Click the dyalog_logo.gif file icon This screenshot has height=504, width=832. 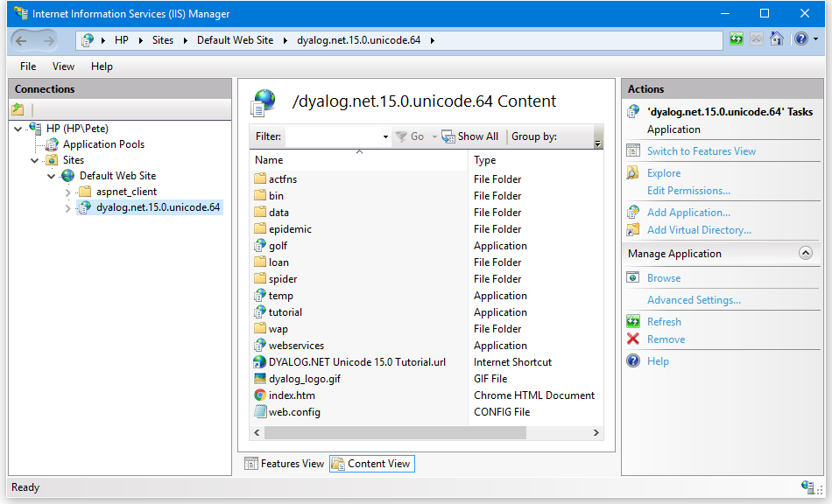[260, 379]
